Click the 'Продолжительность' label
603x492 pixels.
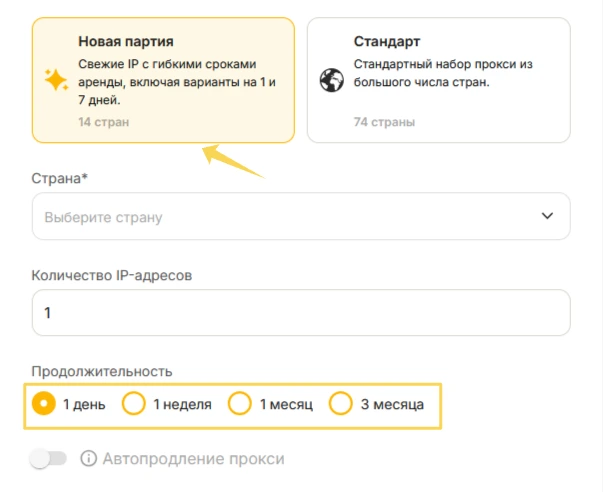point(102,372)
